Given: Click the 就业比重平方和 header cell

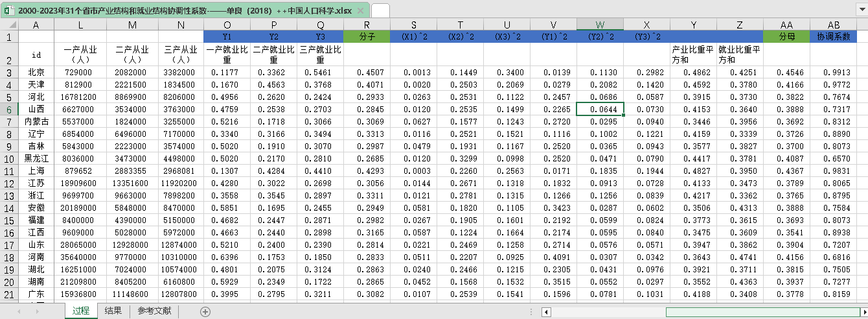Looking at the screenshot, I should [x=740, y=55].
